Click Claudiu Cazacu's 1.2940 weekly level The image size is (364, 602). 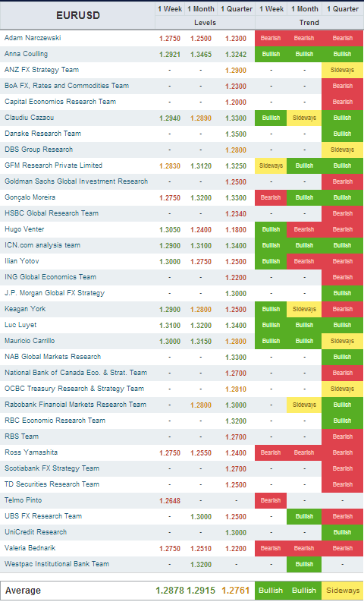[x=170, y=118]
